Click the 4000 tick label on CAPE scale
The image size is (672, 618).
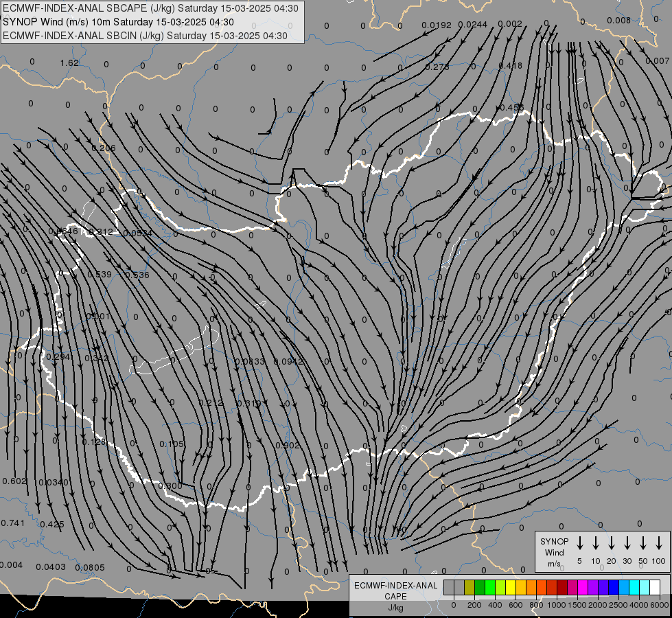coord(638,605)
